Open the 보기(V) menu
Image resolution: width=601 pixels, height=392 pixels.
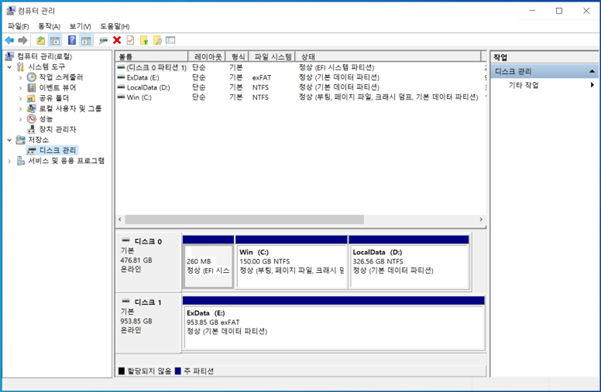80,26
